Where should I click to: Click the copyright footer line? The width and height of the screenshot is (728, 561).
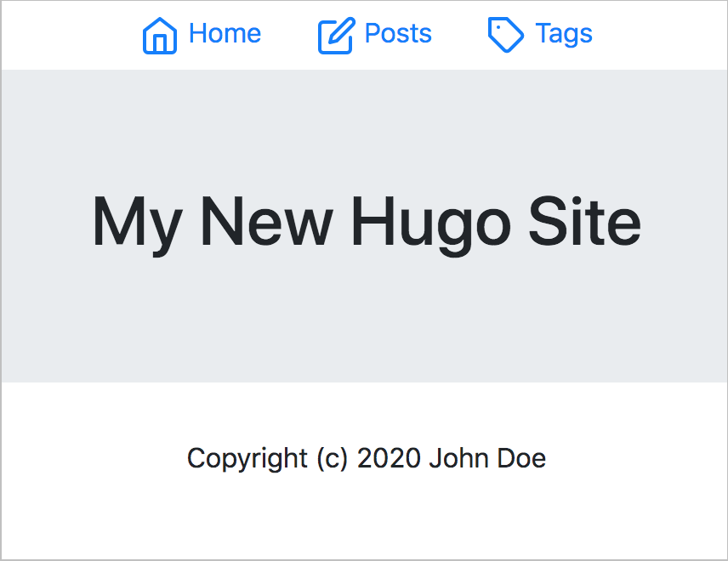(367, 459)
